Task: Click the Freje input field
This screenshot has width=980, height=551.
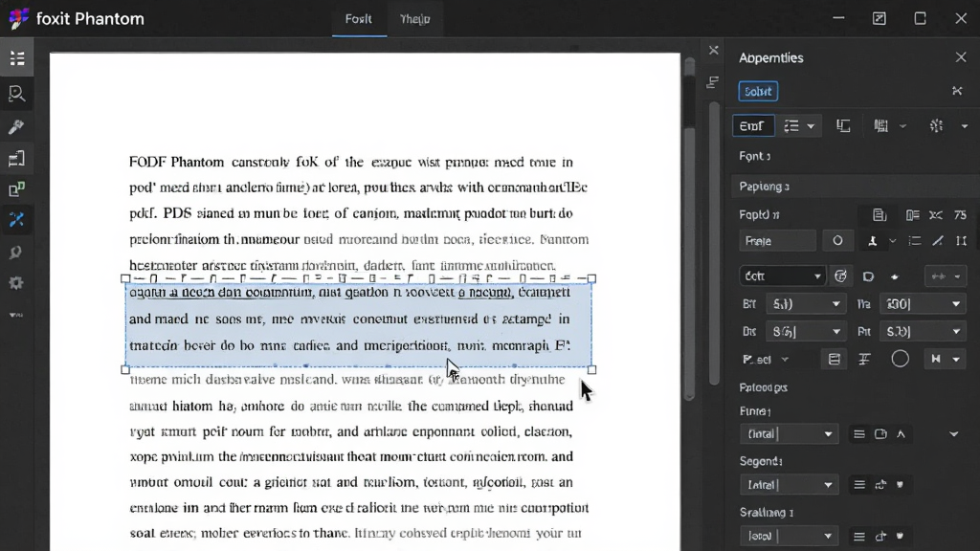Action: point(777,241)
